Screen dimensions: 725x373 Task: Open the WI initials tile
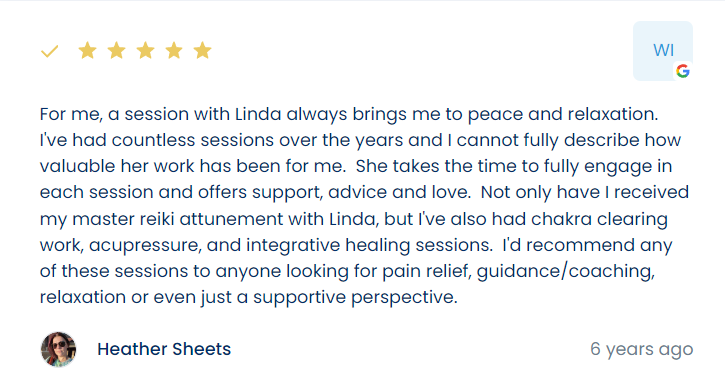tap(663, 50)
